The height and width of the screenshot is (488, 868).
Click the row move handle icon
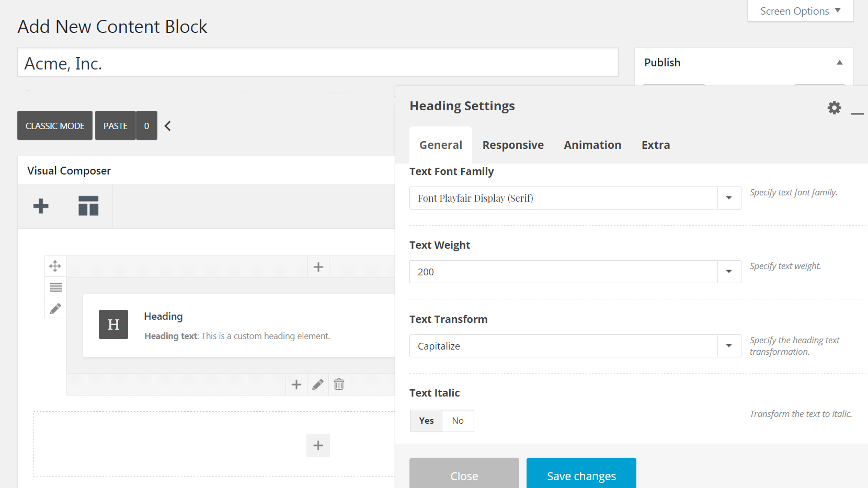pos(55,266)
